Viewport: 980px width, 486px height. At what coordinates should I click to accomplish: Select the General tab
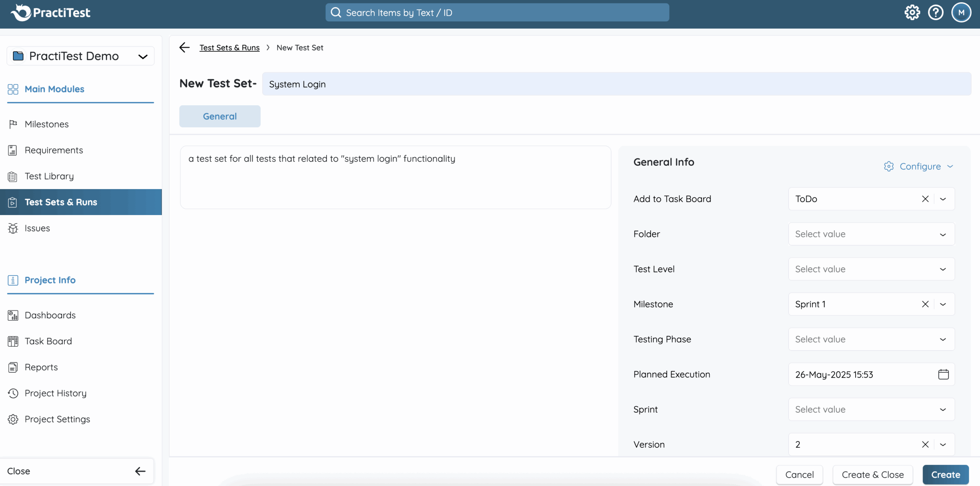coord(220,116)
